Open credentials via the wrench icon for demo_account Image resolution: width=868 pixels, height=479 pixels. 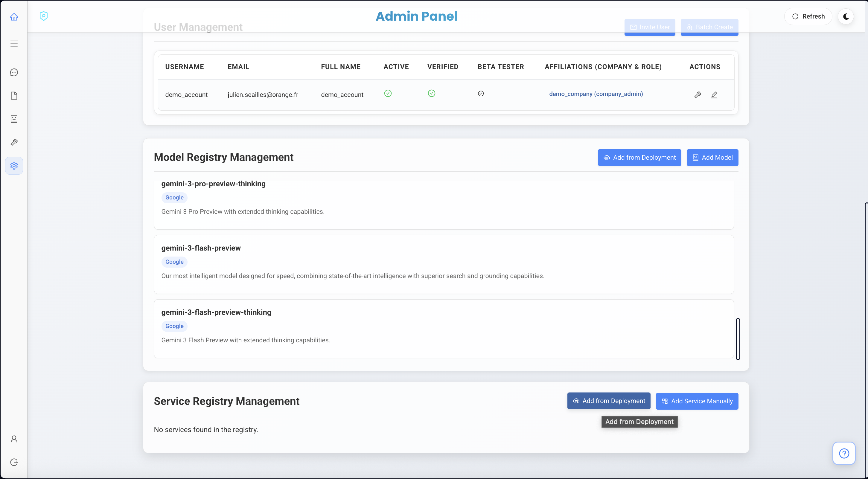pos(698,95)
